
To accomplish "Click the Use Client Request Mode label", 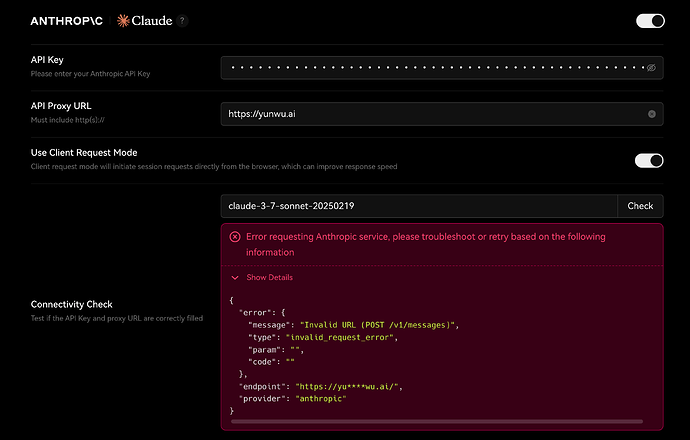I will 84,152.
